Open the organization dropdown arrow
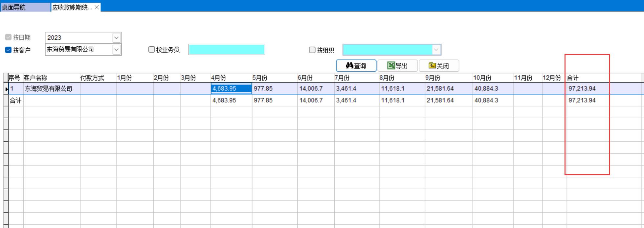The width and height of the screenshot is (644, 228). (436, 50)
